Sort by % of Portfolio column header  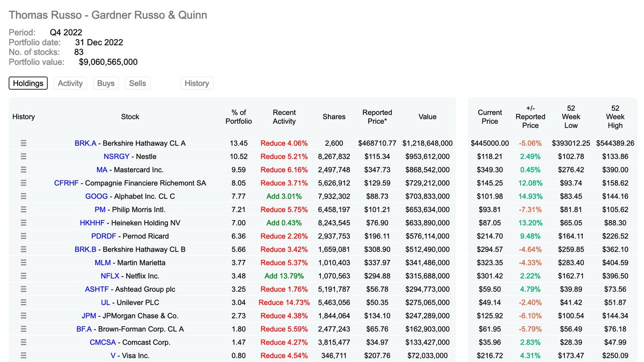pyautogui.click(x=238, y=117)
